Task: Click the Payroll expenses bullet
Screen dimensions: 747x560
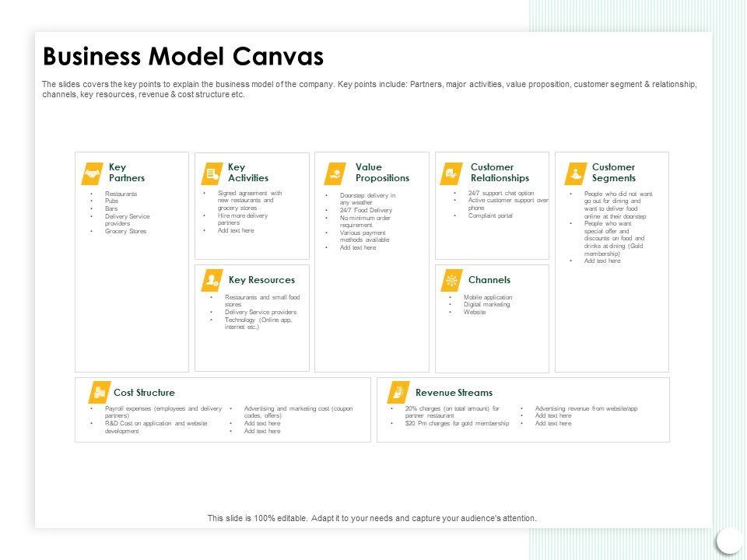Action: pos(163,412)
